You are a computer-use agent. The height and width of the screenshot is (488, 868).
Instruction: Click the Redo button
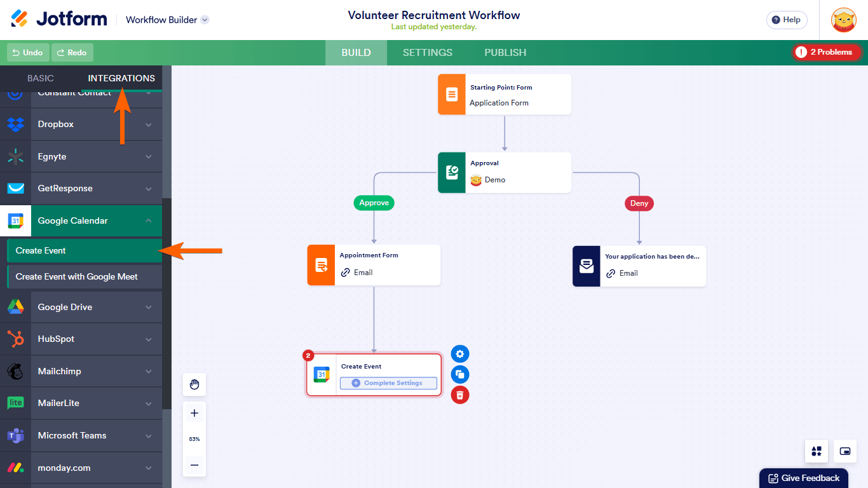point(72,53)
